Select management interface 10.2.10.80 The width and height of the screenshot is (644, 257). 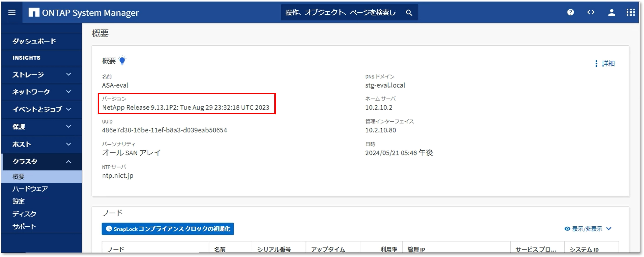(x=381, y=130)
